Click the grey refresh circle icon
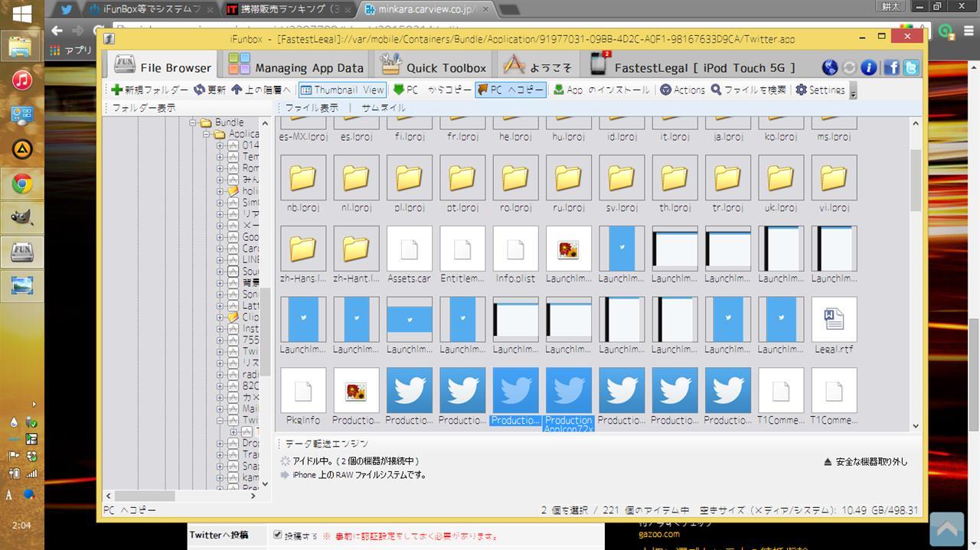This screenshot has width=980, height=550. pyautogui.click(x=849, y=67)
